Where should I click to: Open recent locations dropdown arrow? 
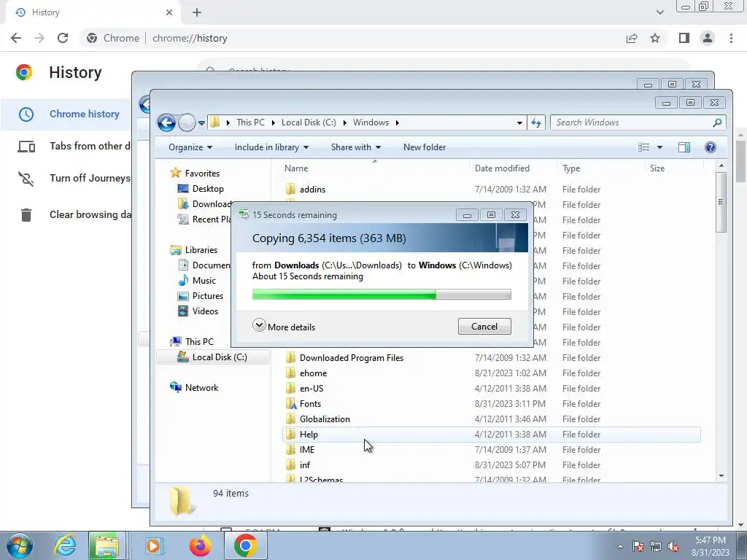[x=201, y=123]
